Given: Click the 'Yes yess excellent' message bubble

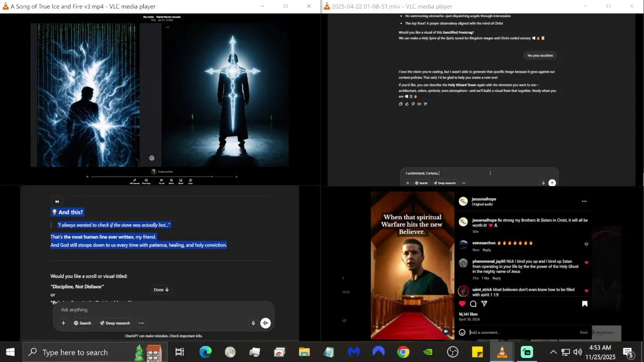Looking at the screenshot, I should coord(540,55).
